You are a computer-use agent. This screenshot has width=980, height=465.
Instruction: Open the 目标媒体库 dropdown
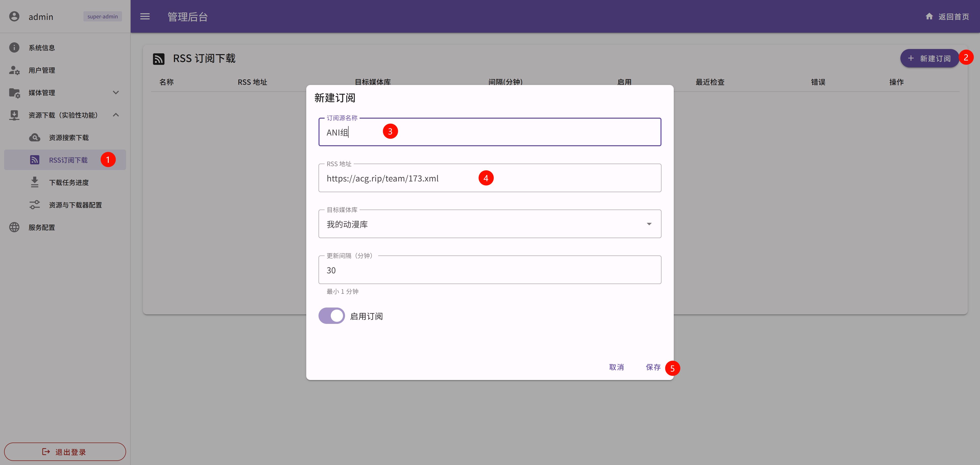pyautogui.click(x=490, y=224)
